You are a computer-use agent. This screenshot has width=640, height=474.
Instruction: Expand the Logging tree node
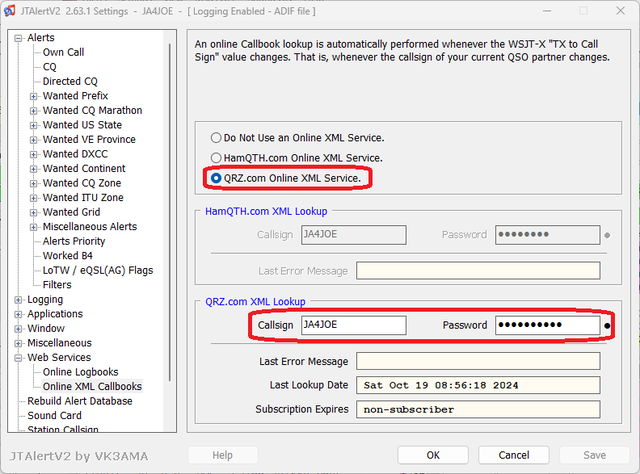(x=18, y=300)
